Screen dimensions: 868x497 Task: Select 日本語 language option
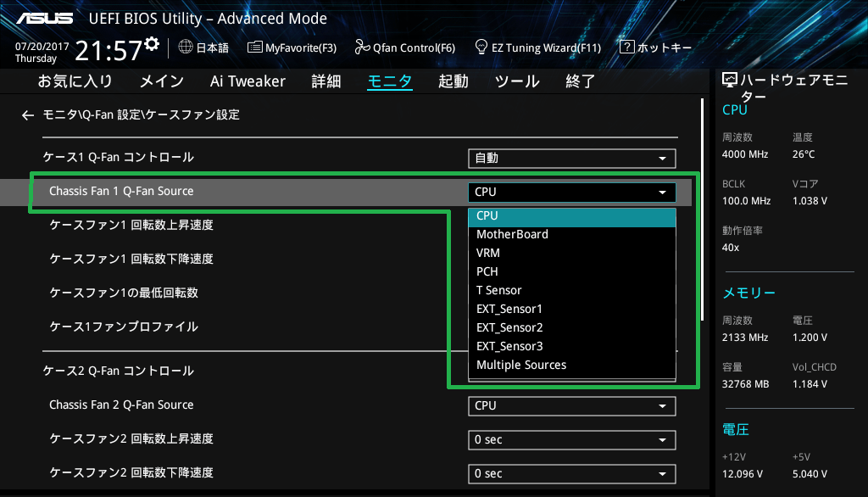(213, 48)
